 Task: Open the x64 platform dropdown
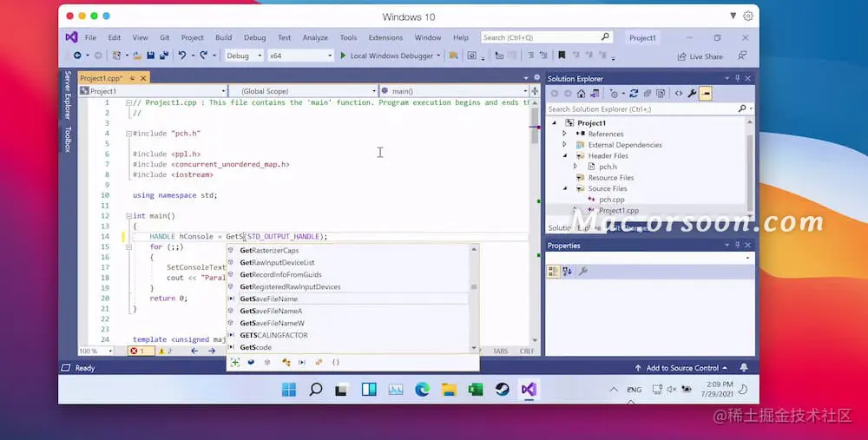(x=300, y=56)
